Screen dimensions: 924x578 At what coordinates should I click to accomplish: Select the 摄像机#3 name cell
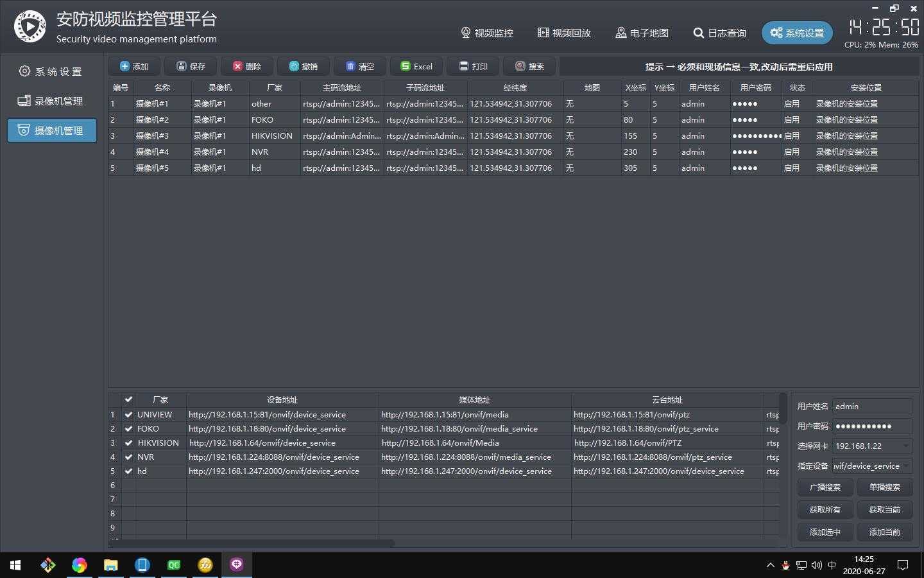tap(162, 136)
